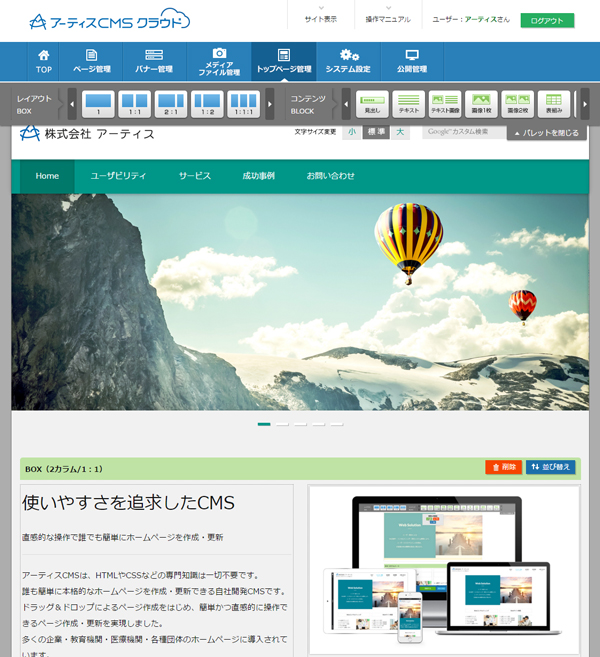Open the サイト表示 dropdown
This screenshot has height=657, width=600.
[321, 15]
